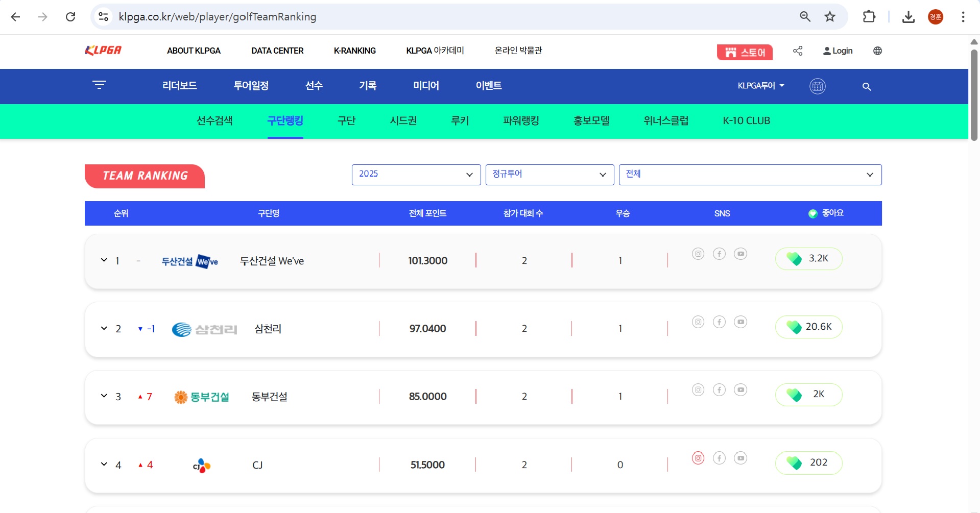Open the site search icon

[x=867, y=87]
